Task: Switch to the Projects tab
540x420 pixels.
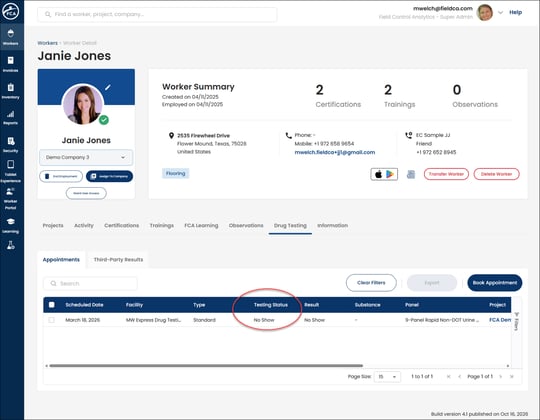Action: pos(53,225)
